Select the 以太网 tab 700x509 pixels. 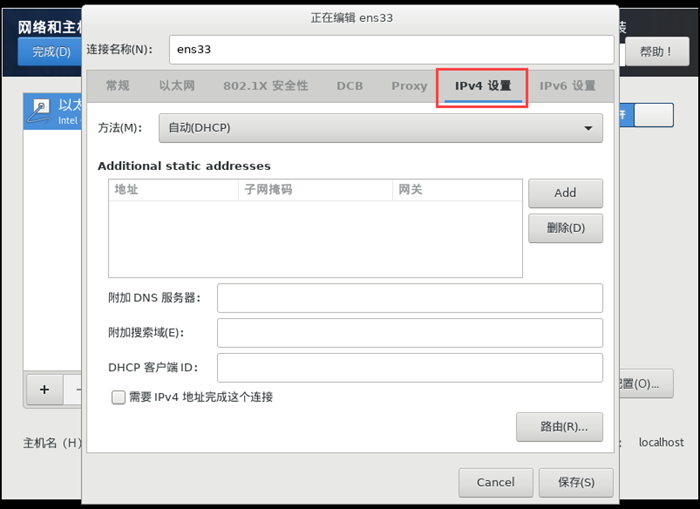(176, 86)
